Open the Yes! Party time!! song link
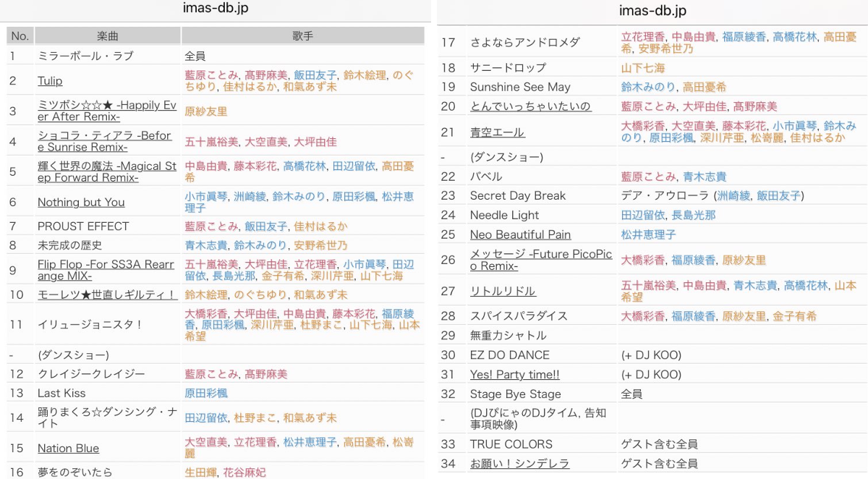 [x=514, y=374]
